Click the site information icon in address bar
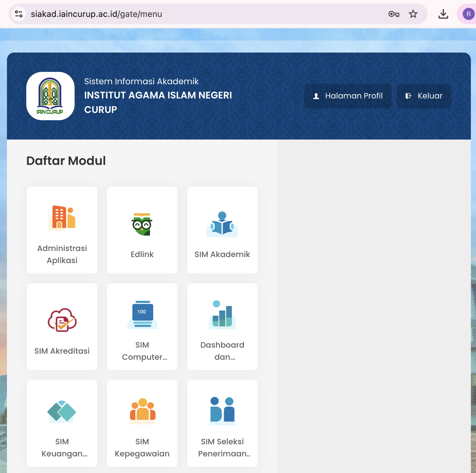This screenshot has height=473, width=476. pyautogui.click(x=19, y=14)
